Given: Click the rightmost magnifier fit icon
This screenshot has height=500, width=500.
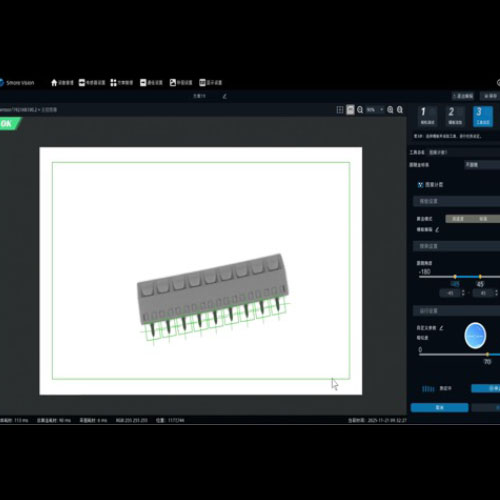Looking at the screenshot, I should click(x=400, y=110).
